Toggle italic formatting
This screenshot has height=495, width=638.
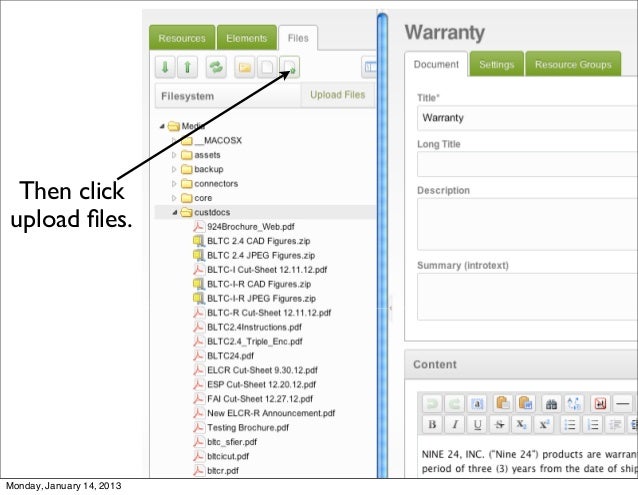click(x=454, y=425)
